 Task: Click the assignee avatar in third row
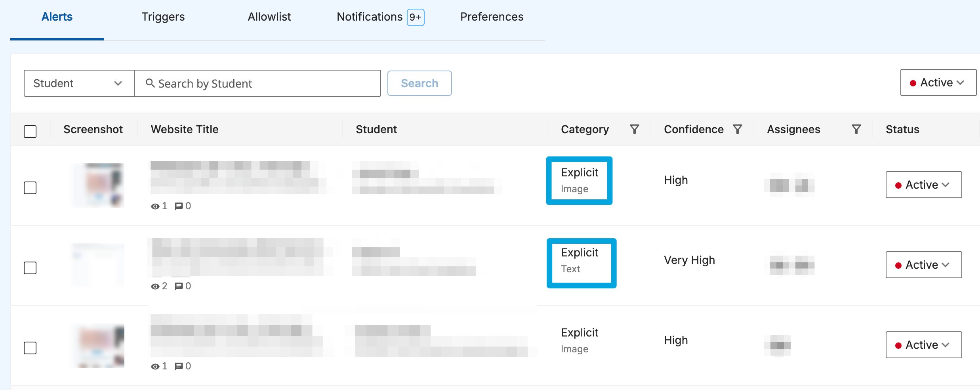(777, 345)
